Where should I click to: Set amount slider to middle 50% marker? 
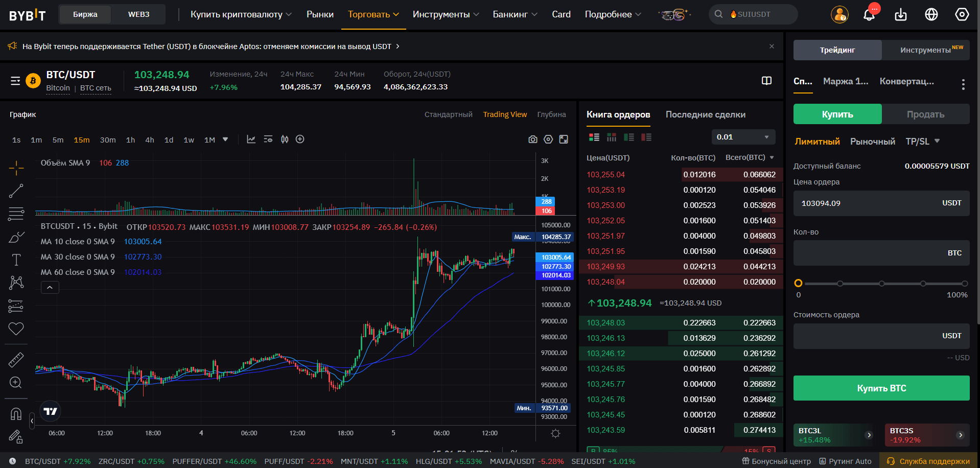point(881,284)
